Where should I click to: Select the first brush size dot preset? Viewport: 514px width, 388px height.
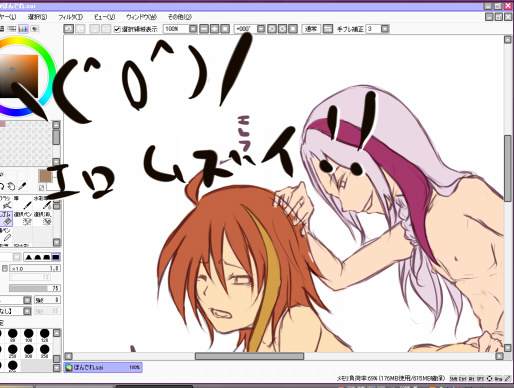click(13, 334)
